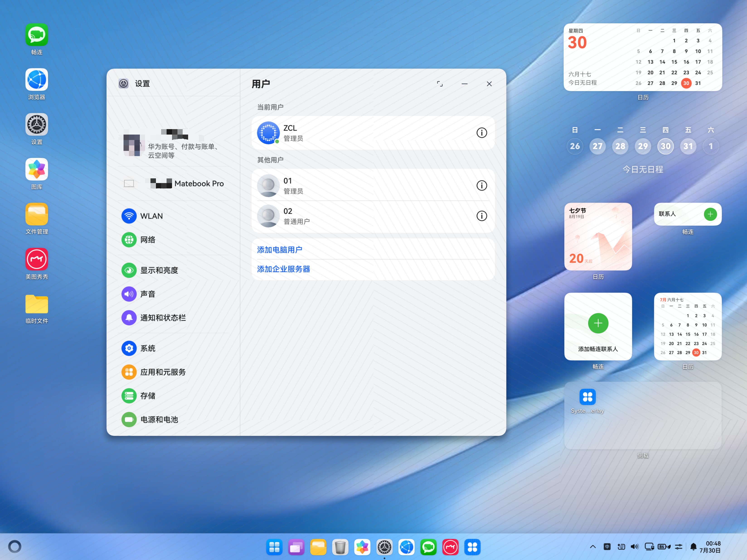Open the Syste...erlay app icon

pyautogui.click(x=587, y=401)
